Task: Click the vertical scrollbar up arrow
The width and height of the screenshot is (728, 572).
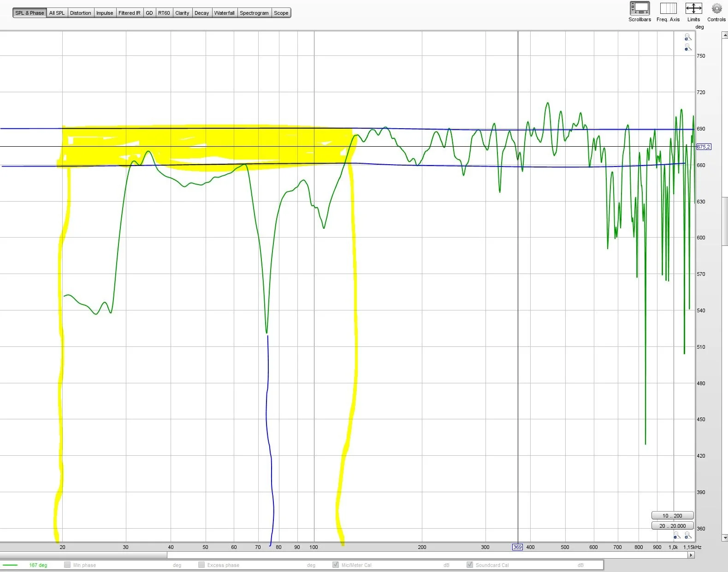Action: pyautogui.click(x=724, y=35)
